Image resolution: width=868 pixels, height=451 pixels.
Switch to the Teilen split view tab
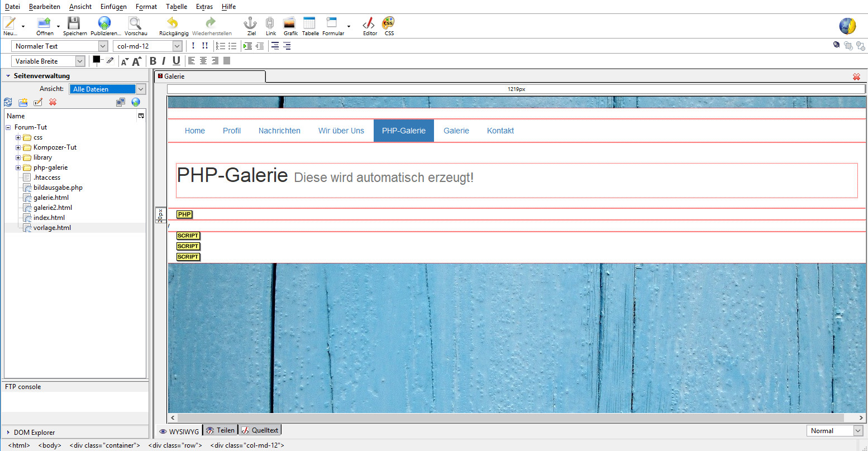pyautogui.click(x=220, y=430)
